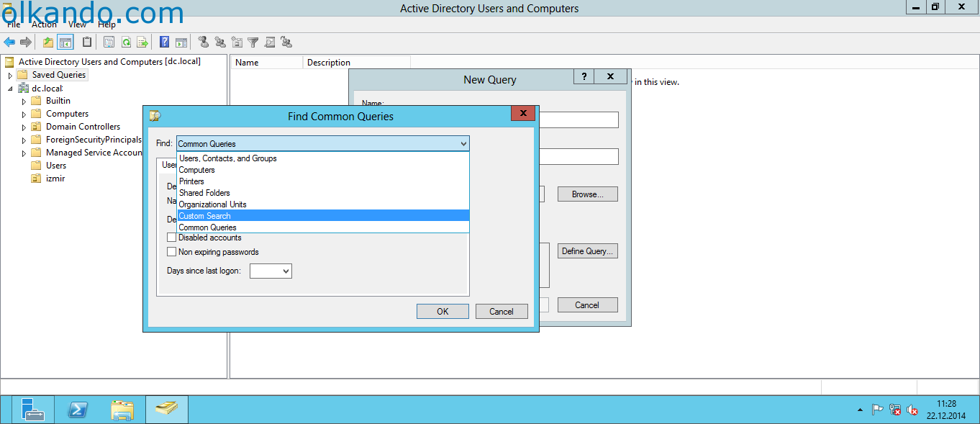Select the izmir organizational unit

(55, 179)
